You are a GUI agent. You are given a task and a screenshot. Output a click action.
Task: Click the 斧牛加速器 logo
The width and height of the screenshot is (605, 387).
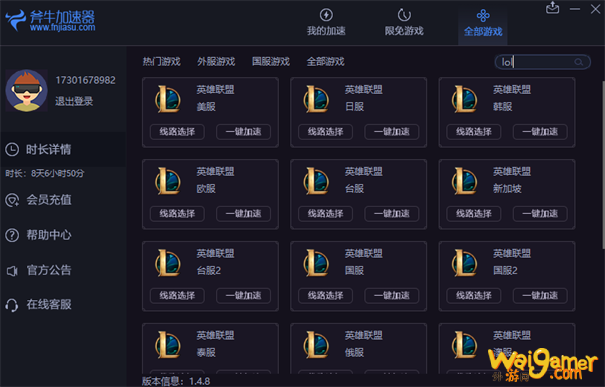click(50, 20)
